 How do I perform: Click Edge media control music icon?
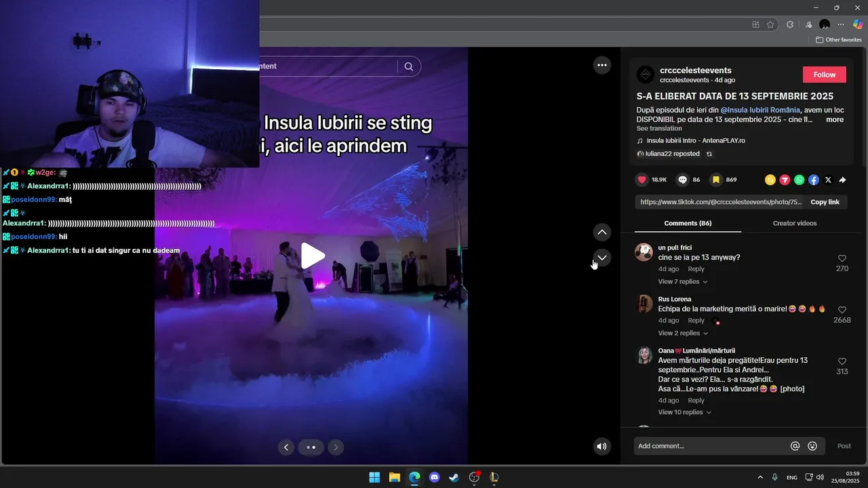tap(808, 24)
